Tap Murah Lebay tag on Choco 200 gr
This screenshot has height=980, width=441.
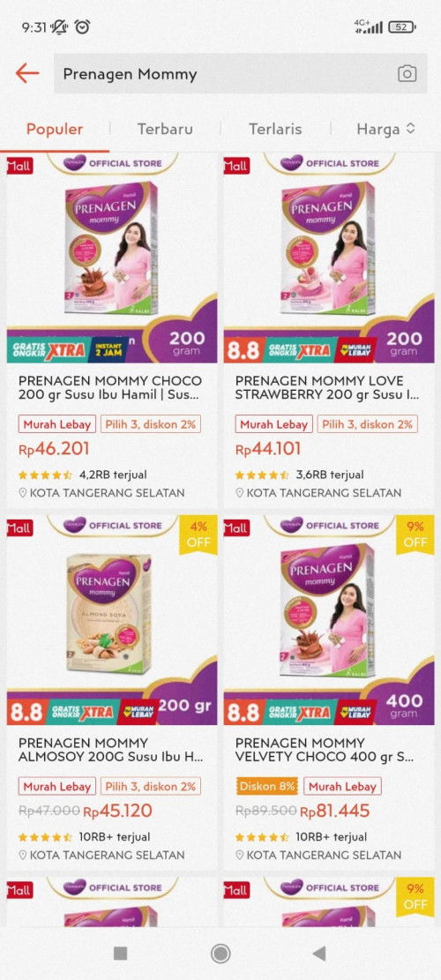57,424
